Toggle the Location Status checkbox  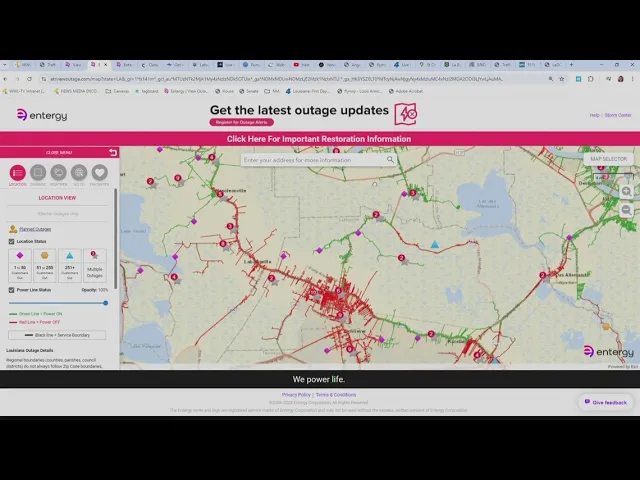[11, 242]
